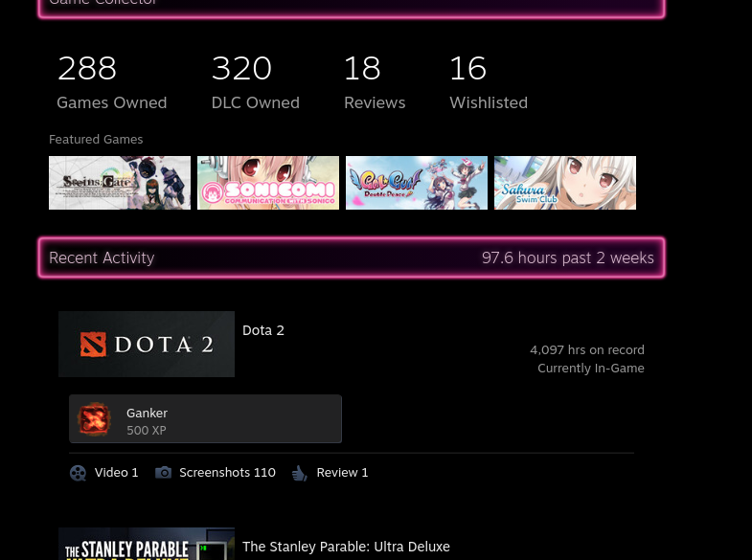Click the Featured Games label
This screenshot has width=752, height=560.
pos(96,140)
